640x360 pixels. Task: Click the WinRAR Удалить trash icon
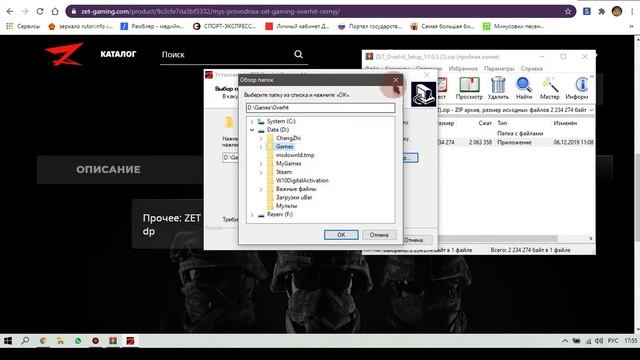498,88
